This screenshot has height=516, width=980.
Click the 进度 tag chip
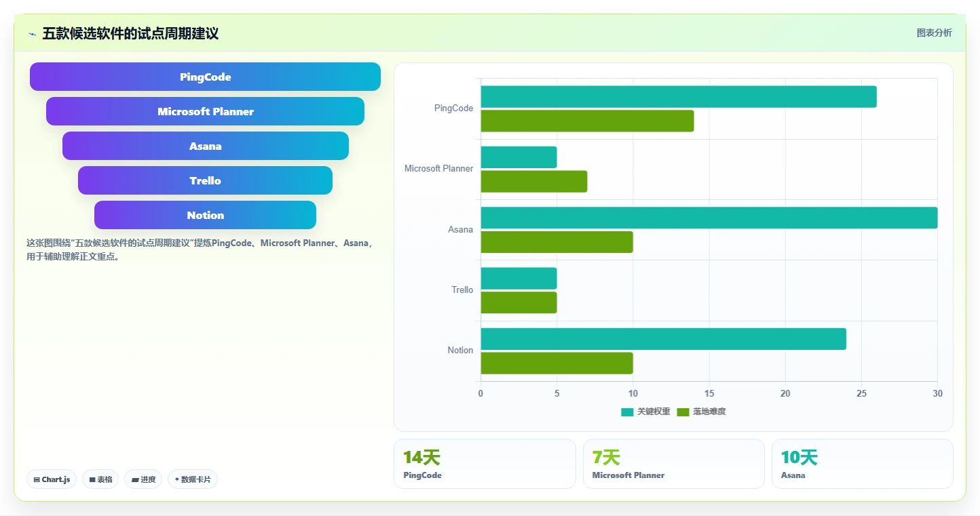point(143,479)
